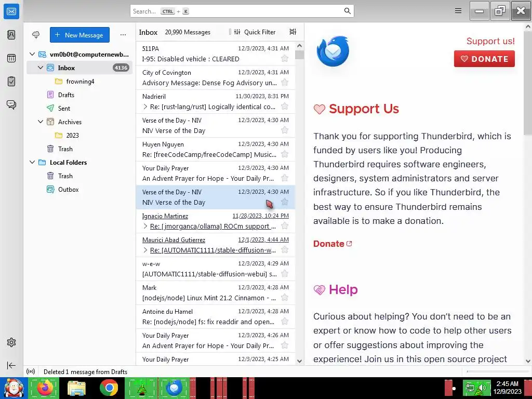The width and height of the screenshot is (532, 399).
Task: Open the Drafts folder
Action: (79, 95)
